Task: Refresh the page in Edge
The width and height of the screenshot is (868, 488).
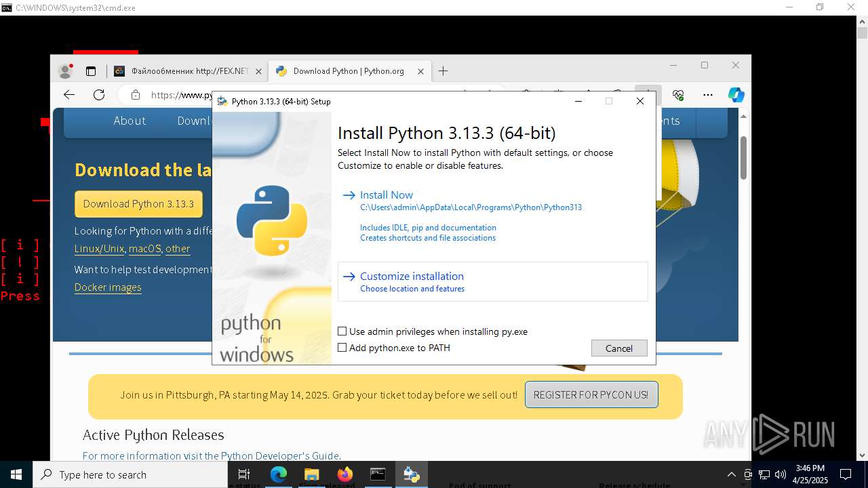Action: 99,95
